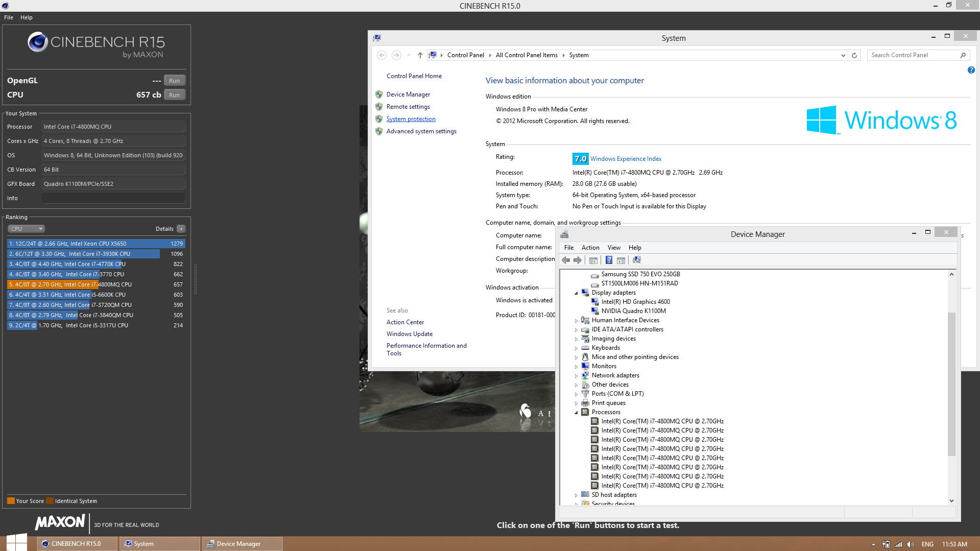
Task: Open the File menu in Cinebench
Action: click(x=9, y=17)
